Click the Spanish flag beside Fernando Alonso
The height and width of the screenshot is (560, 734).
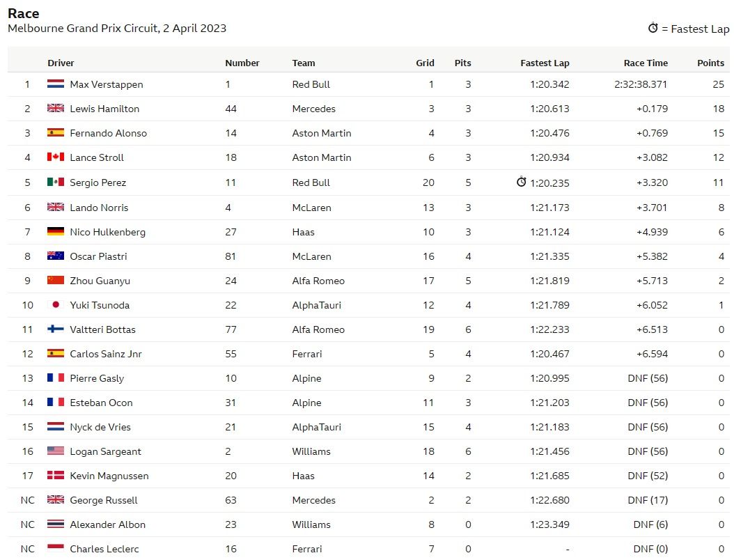[x=55, y=132]
